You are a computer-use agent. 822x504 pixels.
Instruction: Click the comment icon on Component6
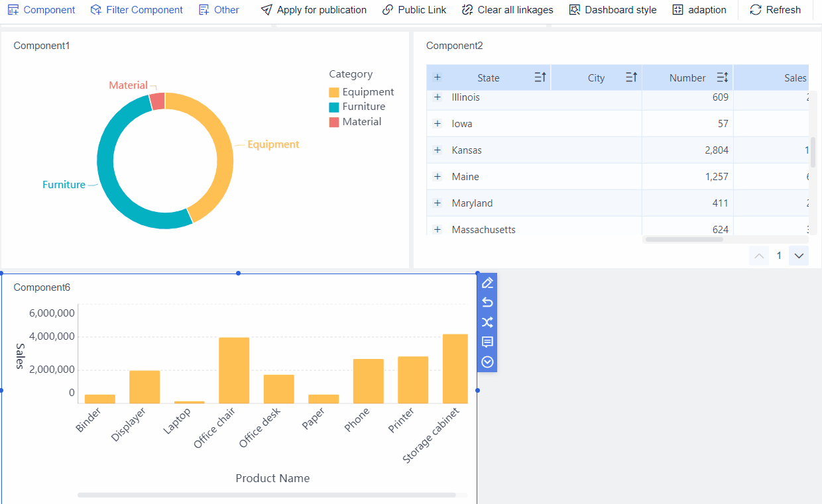(487, 342)
